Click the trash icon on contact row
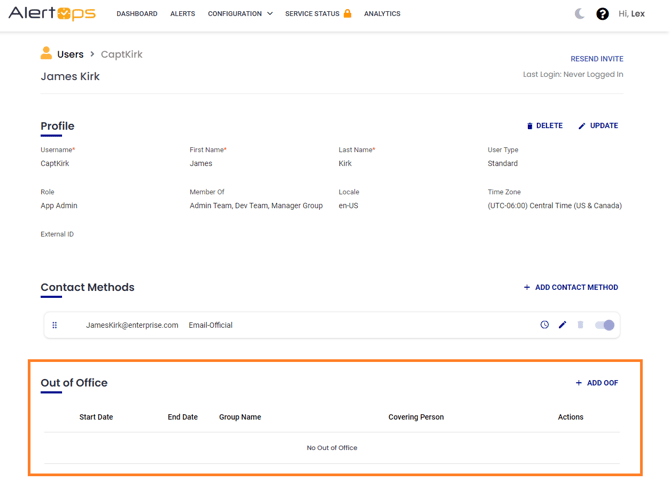 point(580,325)
